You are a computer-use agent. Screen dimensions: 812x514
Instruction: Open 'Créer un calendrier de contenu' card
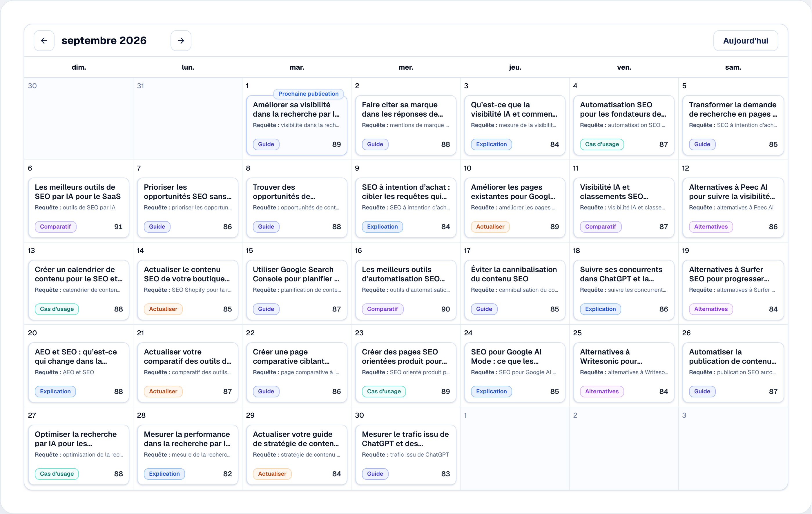tap(79, 290)
